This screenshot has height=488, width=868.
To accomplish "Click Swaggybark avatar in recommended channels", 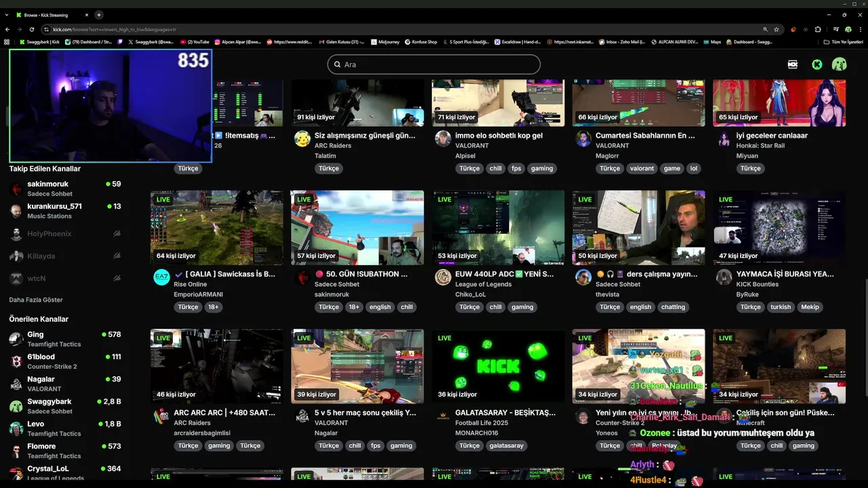I will pyautogui.click(x=16, y=406).
